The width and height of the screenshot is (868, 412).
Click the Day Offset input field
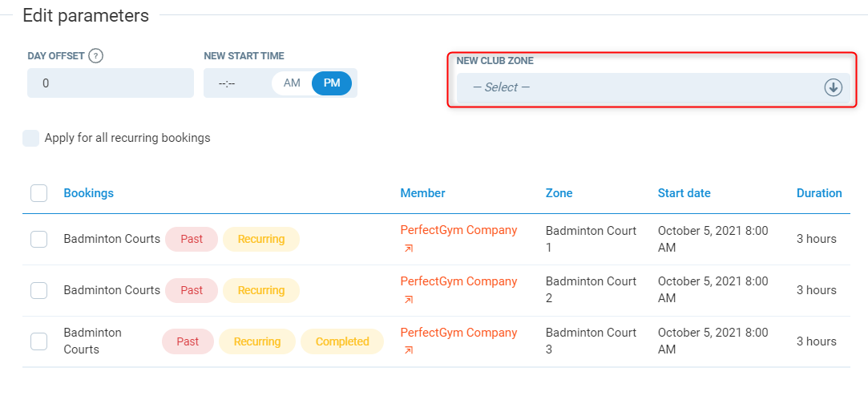point(110,83)
